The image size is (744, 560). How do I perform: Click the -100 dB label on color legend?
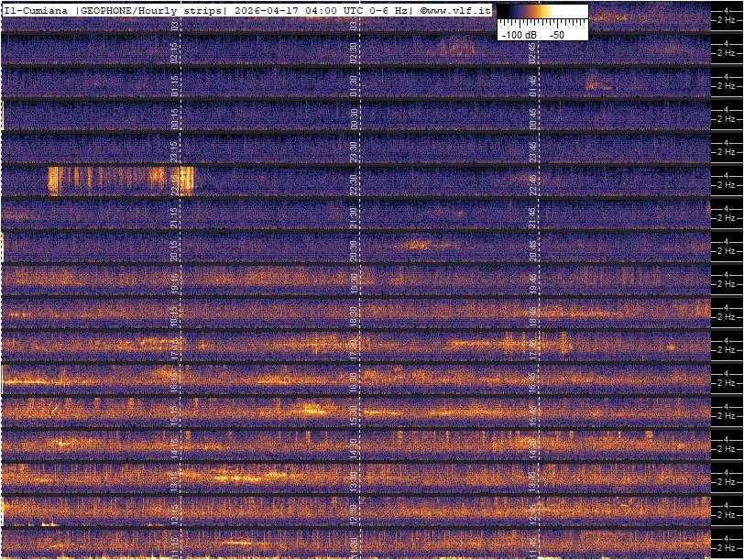pyautogui.click(x=517, y=34)
